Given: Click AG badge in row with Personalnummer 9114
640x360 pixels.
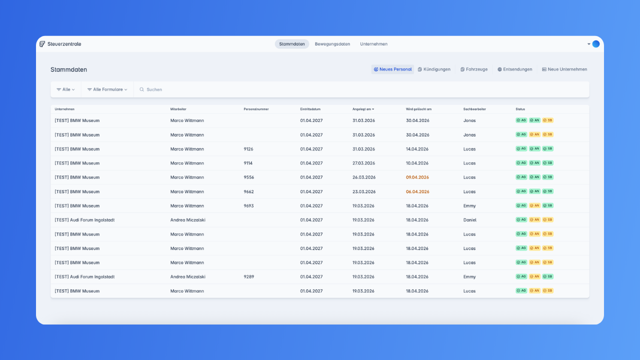Looking at the screenshot, I should click(521, 163).
